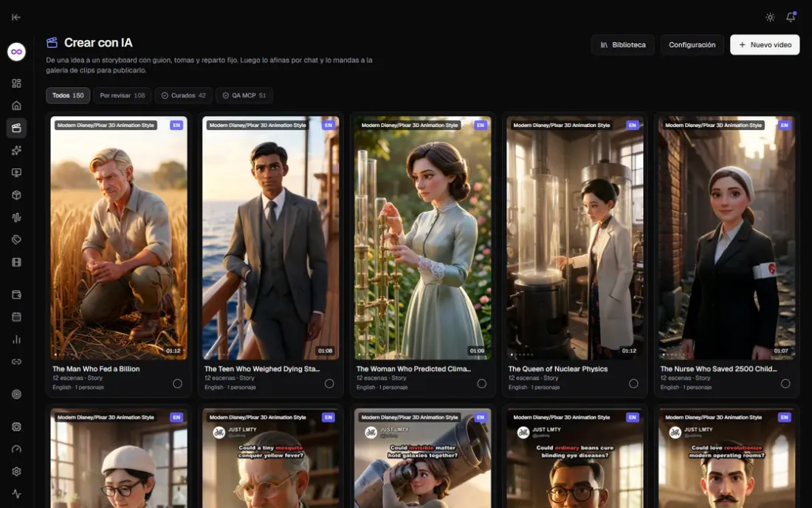Switch to the Curados 42 tab

click(x=183, y=95)
